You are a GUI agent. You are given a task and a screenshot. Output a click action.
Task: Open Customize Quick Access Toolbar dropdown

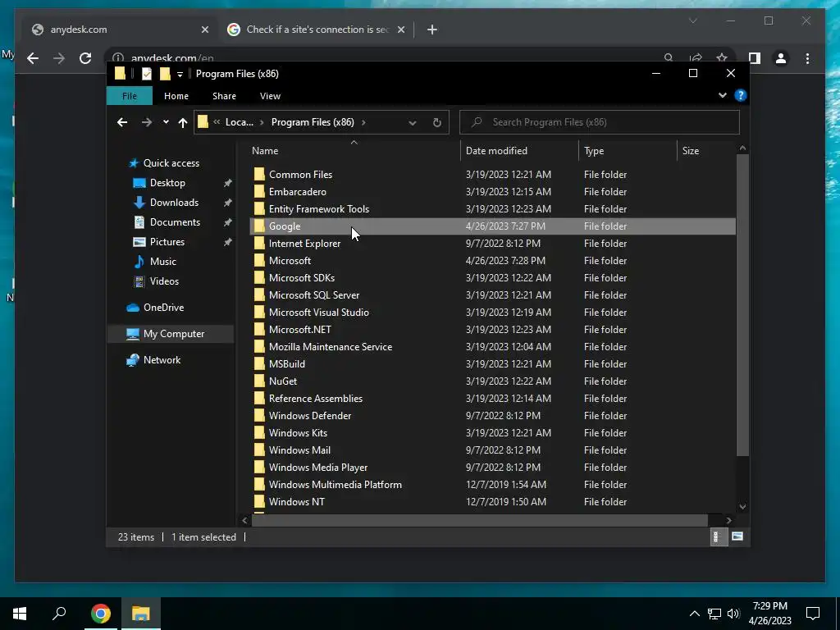(x=180, y=75)
